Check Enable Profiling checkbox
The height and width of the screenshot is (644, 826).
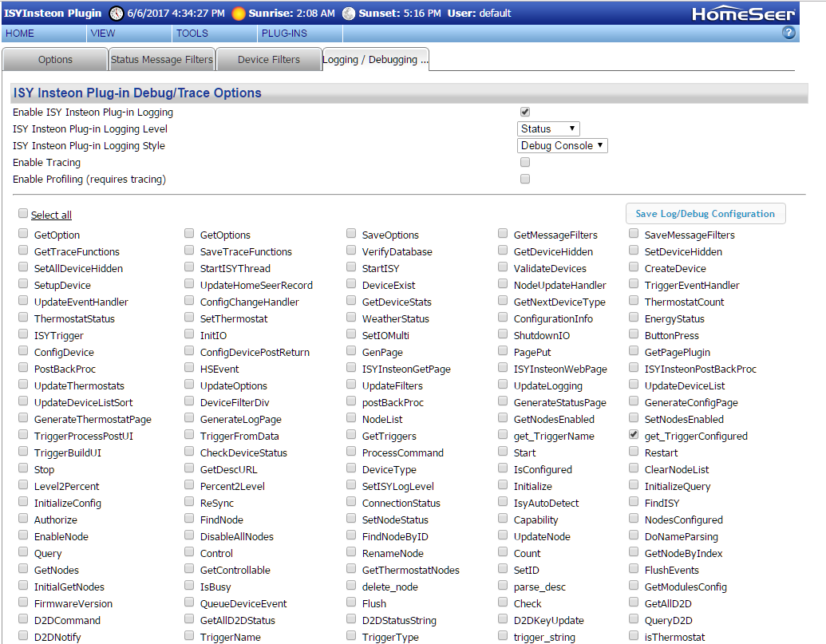point(524,179)
